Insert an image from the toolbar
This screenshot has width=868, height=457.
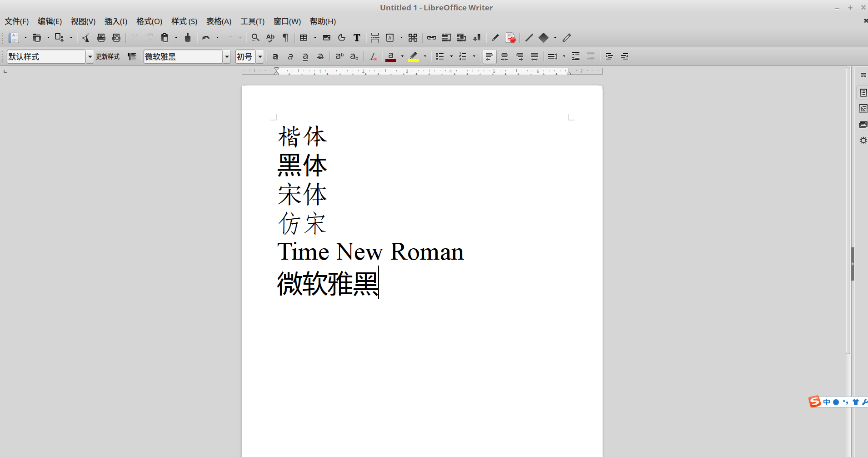[327, 38]
